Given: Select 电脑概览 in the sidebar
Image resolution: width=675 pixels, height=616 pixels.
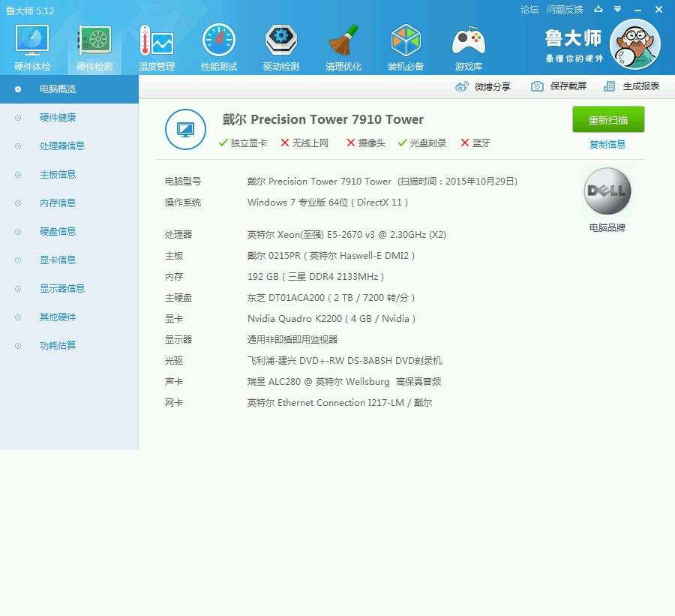Looking at the screenshot, I should pyautogui.click(x=69, y=89).
